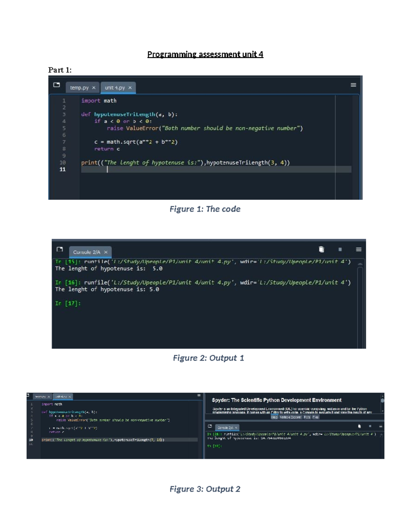
Task: Close the temp.py editor tab
Action: point(93,88)
